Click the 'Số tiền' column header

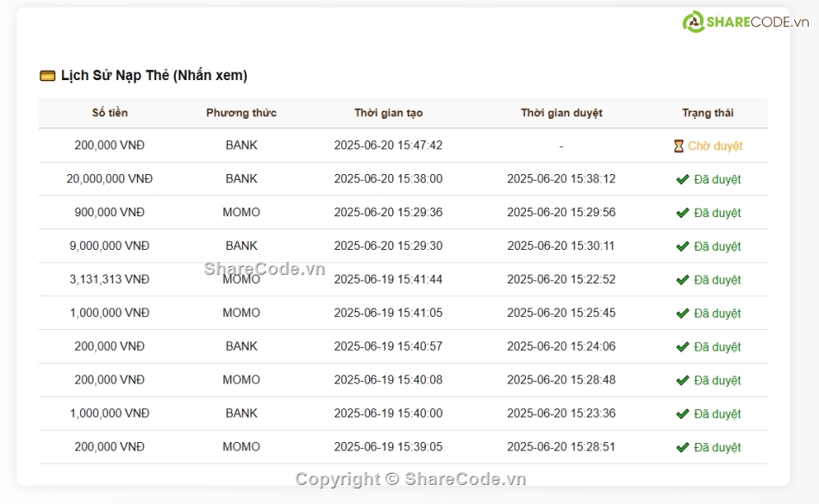tap(109, 113)
